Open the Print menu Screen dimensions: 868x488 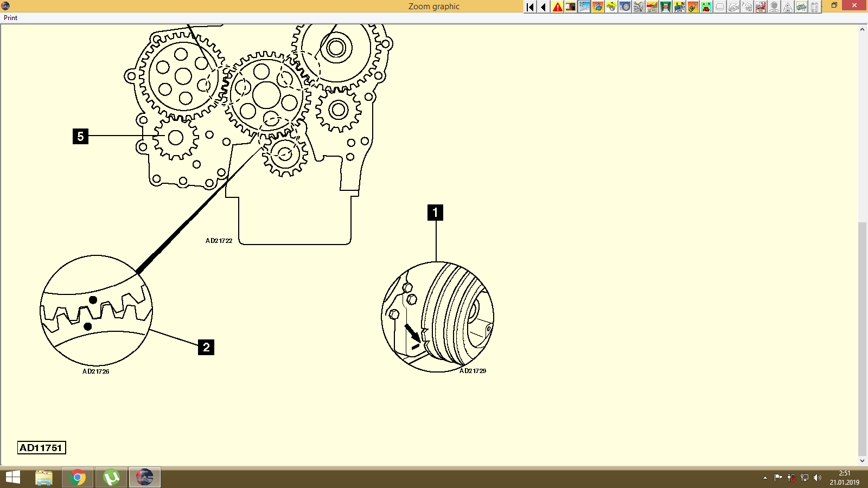10,17
